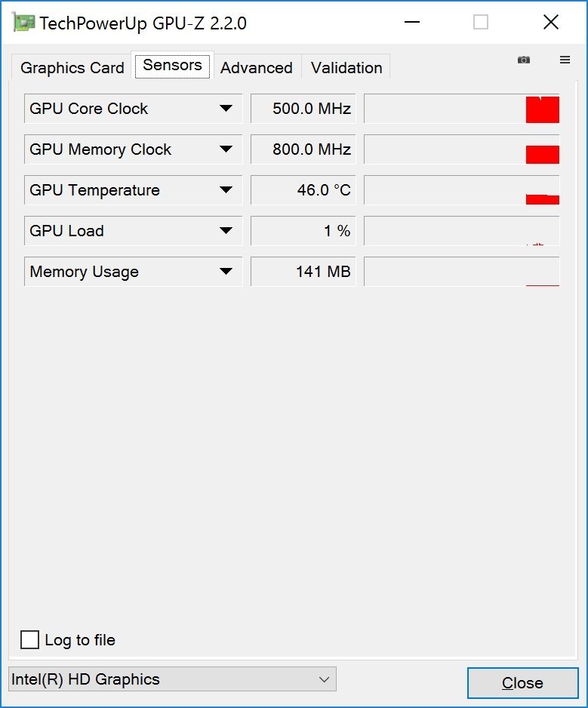Expand the GPU Core Clock dropdown arrow
The height and width of the screenshot is (708, 588).
tap(226, 109)
